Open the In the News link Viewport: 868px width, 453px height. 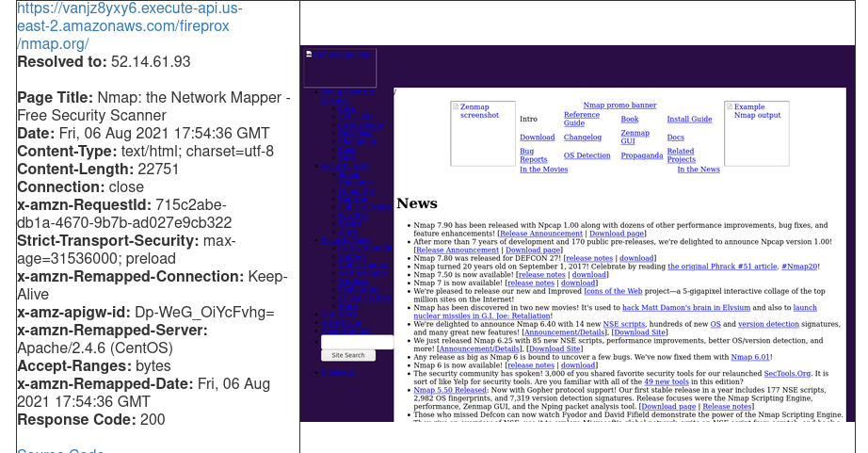(699, 170)
